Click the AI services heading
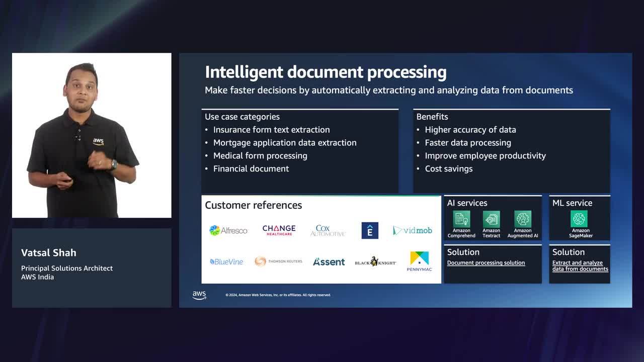 click(x=467, y=203)
